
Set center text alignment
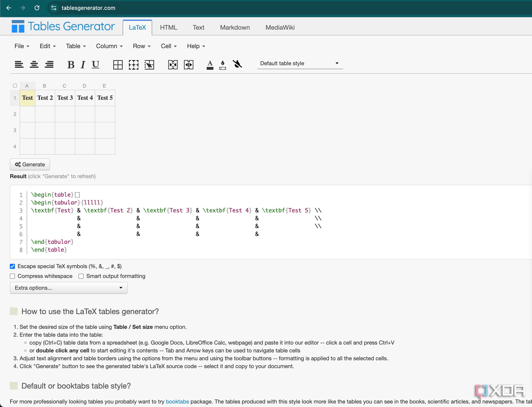click(34, 64)
